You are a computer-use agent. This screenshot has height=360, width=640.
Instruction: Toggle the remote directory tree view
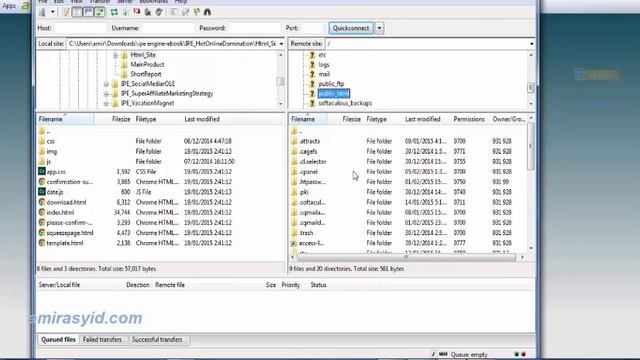(x=88, y=12)
